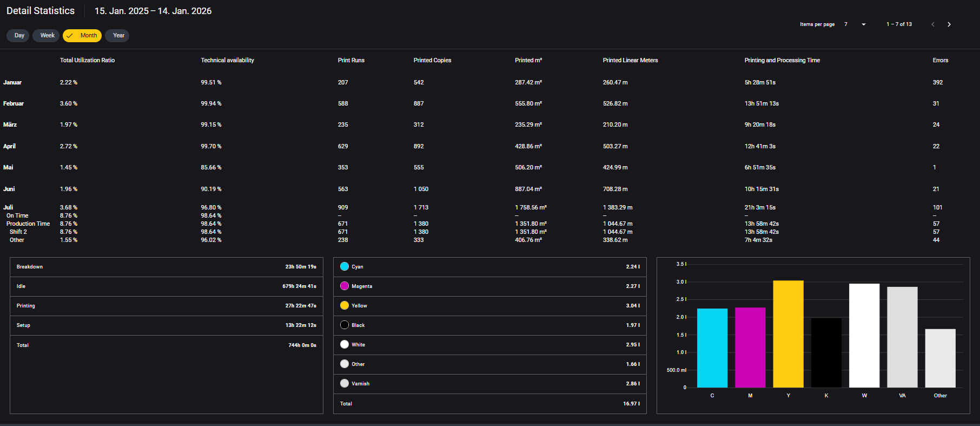Open the items per page dropdown
This screenshot has height=426, width=980.
coord(863,24)
